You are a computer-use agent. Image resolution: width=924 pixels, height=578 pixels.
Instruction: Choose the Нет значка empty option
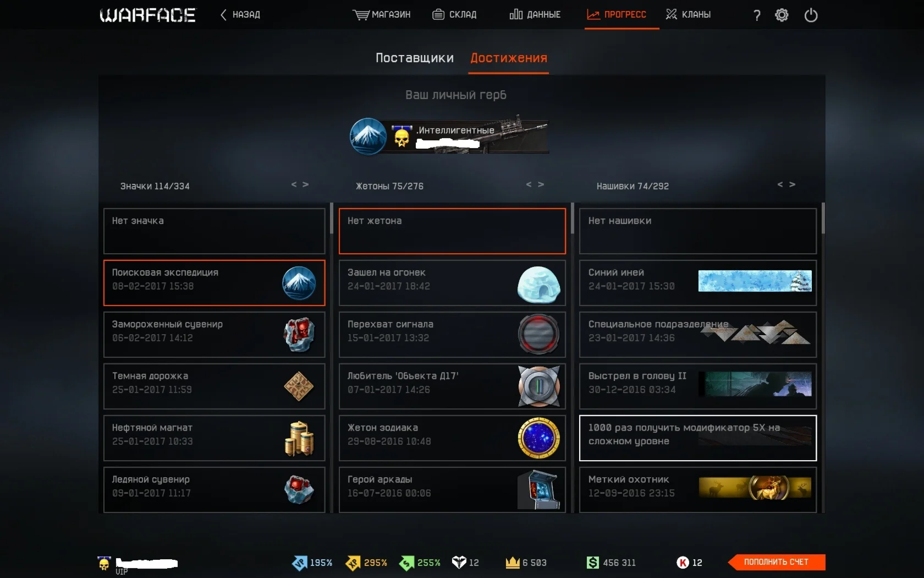coord(215,231)
